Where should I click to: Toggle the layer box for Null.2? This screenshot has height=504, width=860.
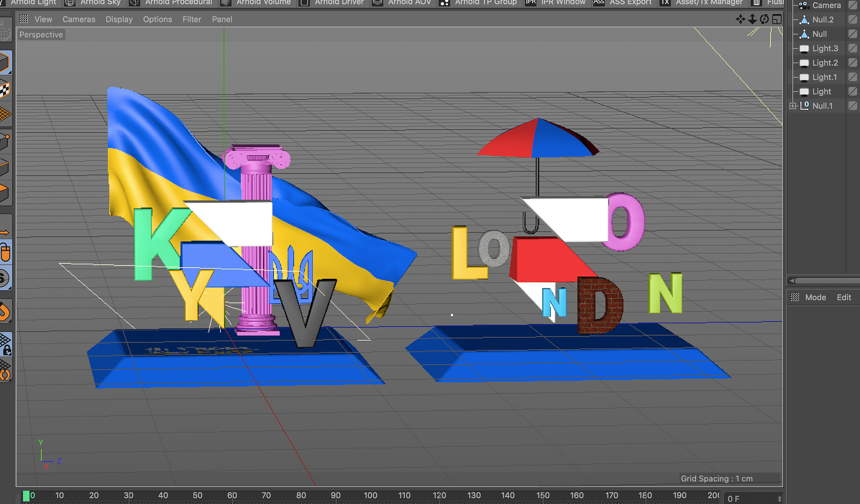pos(853,20)
